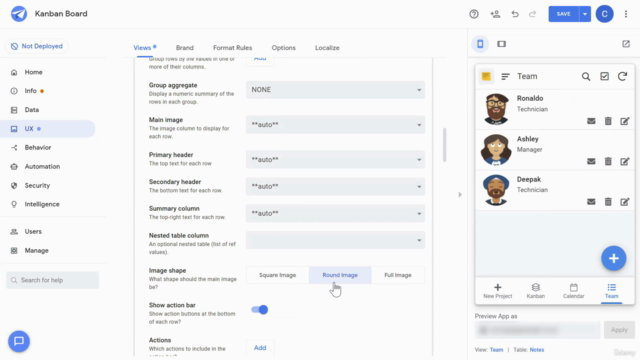Click the Not Deployed status button
The height and width of the screenshot is (360, 640).
[37, 46]
